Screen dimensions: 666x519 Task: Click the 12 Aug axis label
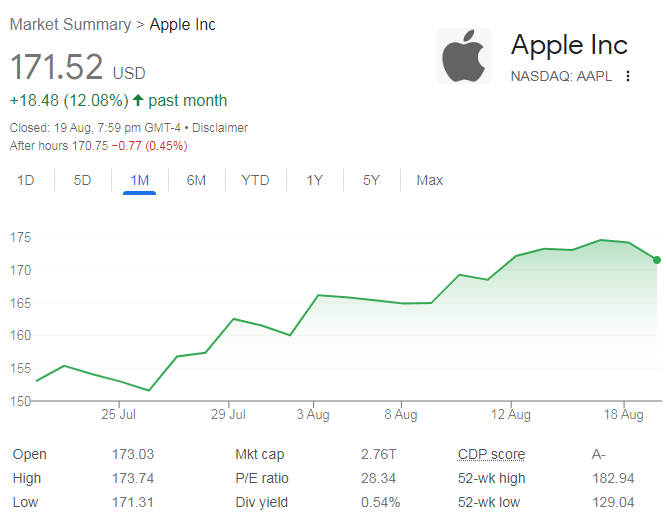click(511, 414)
